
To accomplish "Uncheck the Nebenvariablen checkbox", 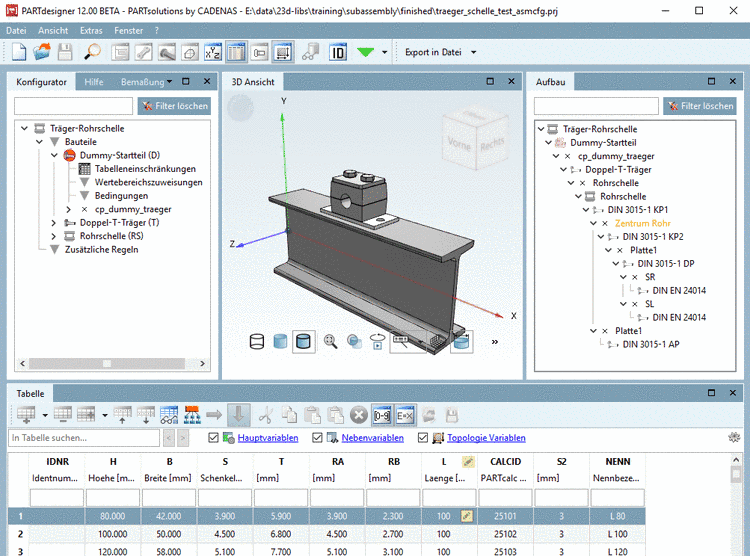I will [318, 438].
